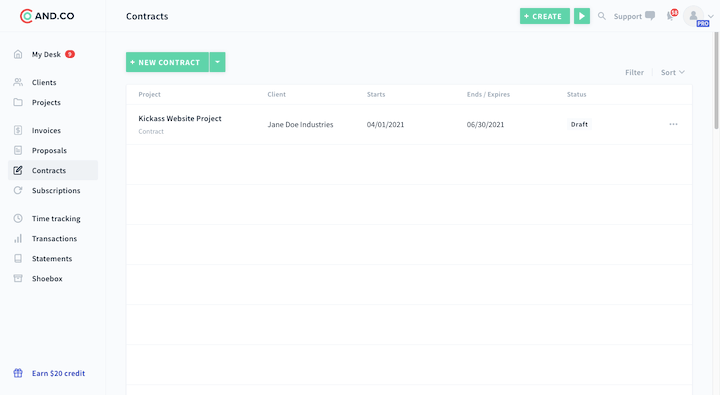720x395 pixels.
Task: Open the Projects section
Action: [46, 102]
